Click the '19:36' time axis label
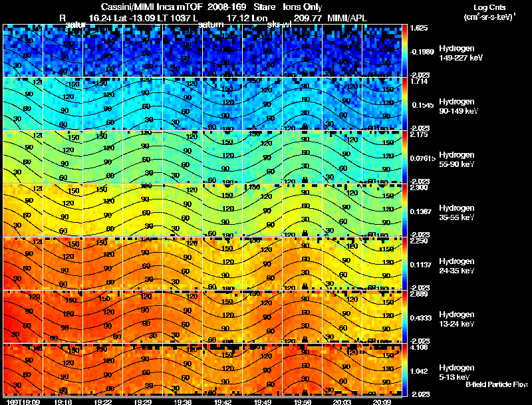The height and width of the screenshot is (405, 532). [x=182, y=402]
